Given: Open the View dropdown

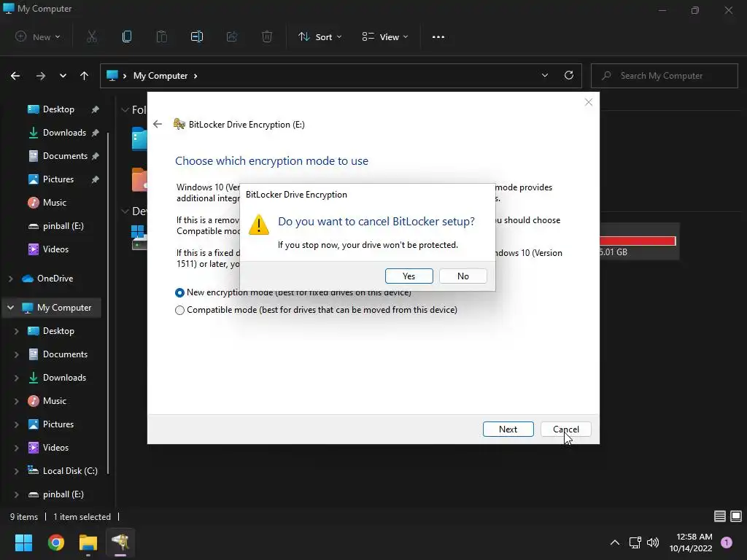Looking at the screenshot, I should [x=385, y=36].
